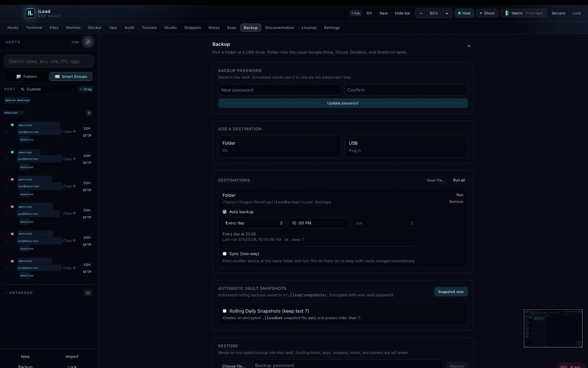This screenshot has width=588, height=368.
Task: Decrease zoom with the minus button
Action: point(421,13)
